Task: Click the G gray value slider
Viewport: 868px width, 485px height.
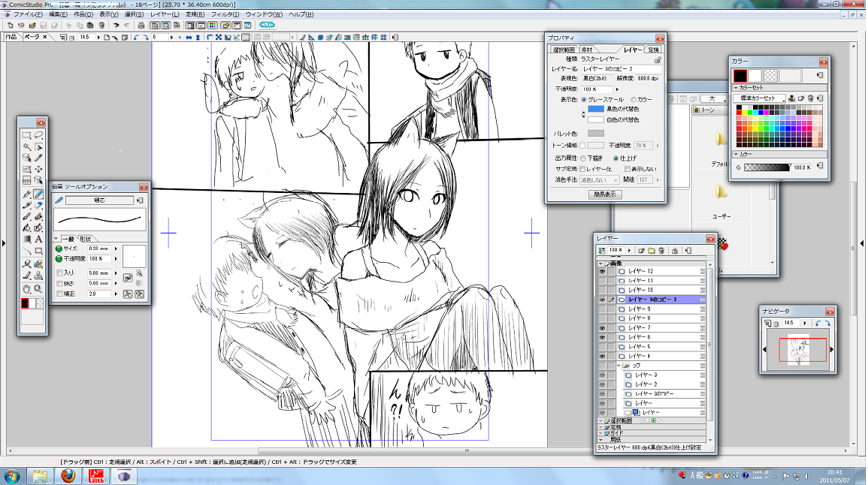Action: (767, 167)
